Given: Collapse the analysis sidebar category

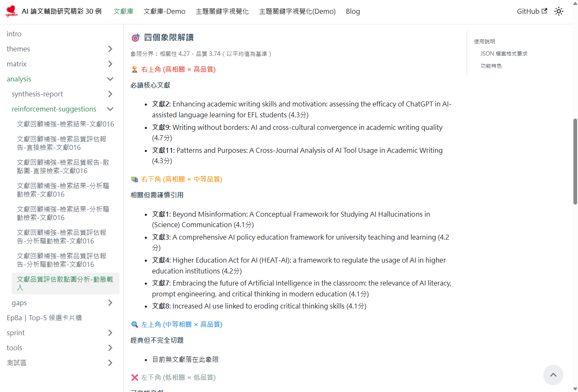Looking at the screenshot, I should pyautogui.click(x=110, y=79).
